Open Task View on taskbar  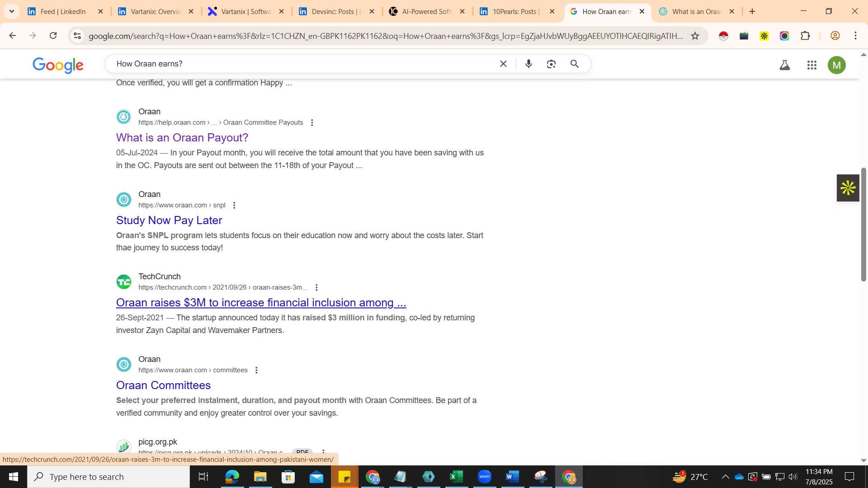click(203, 477)
